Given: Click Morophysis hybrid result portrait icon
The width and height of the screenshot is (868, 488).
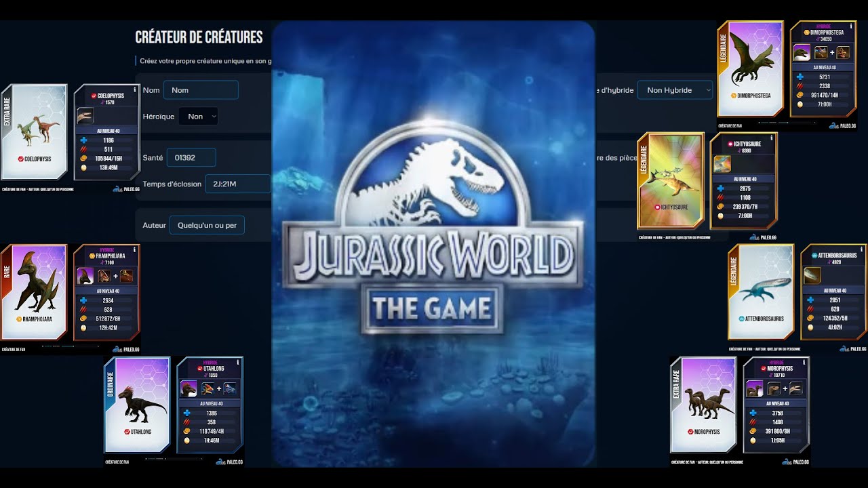Looking at the screenshot, I should click(755, 388).
